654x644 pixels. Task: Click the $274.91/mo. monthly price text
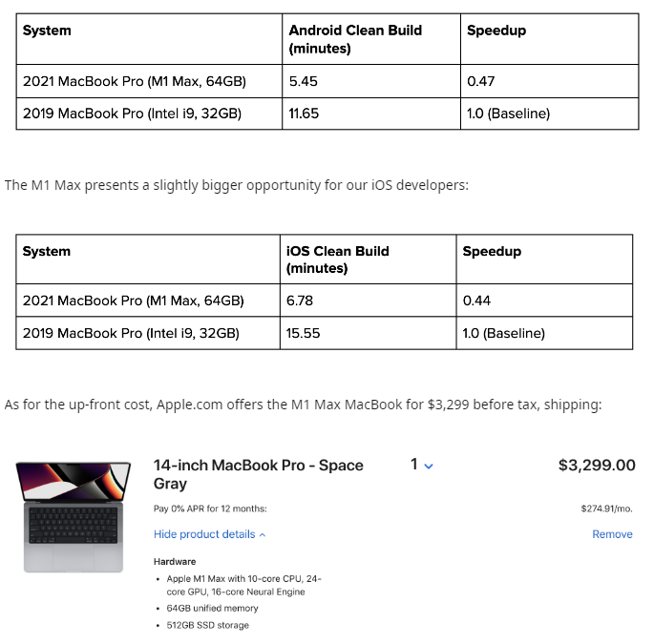pyautogui.click(x=606, y=509)
